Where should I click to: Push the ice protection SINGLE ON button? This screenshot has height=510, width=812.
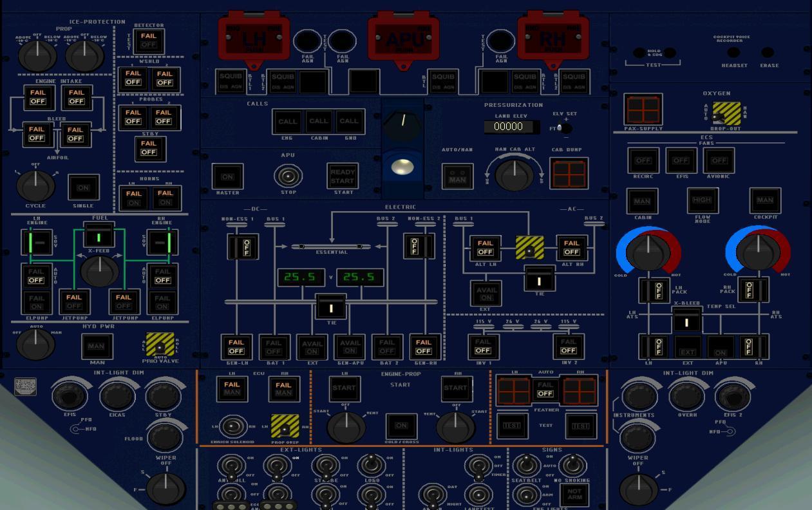click(84, 187)
